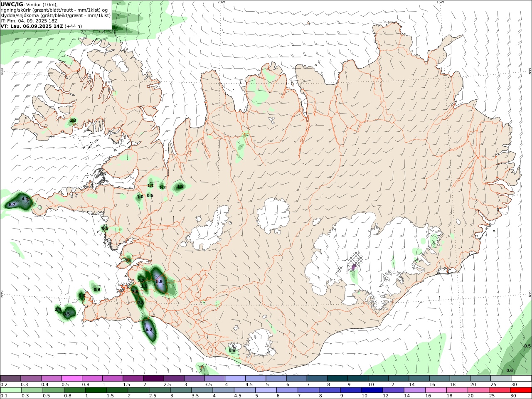Viewport: 532px width, 399px height.
Task: Click the pure red swatch in the rain legend
Action: (x=520, y=390)
